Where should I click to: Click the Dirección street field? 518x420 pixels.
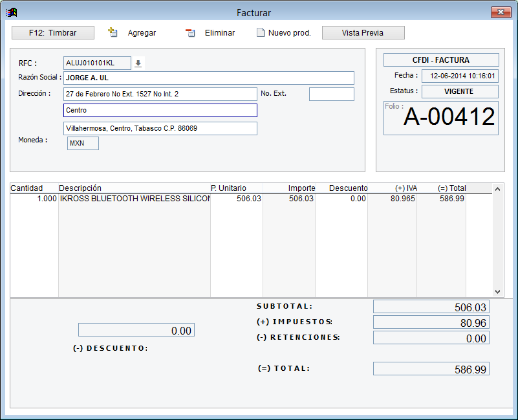[x=160, y=94]
